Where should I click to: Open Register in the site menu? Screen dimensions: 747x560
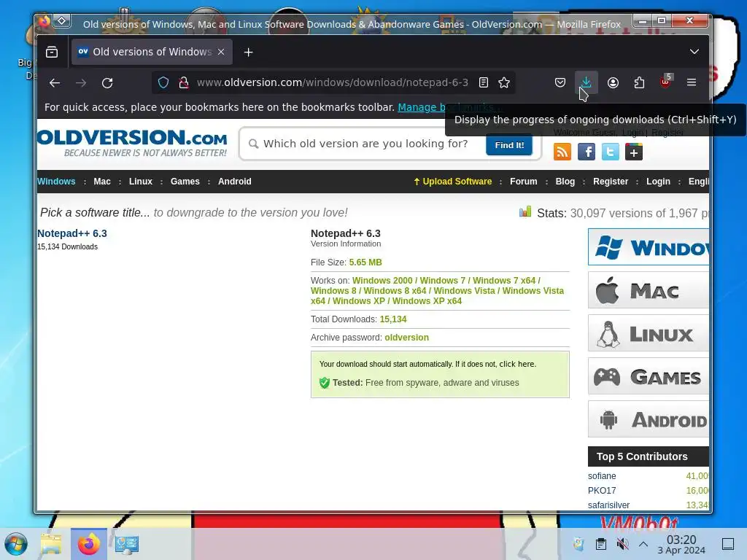pos(611,182)
